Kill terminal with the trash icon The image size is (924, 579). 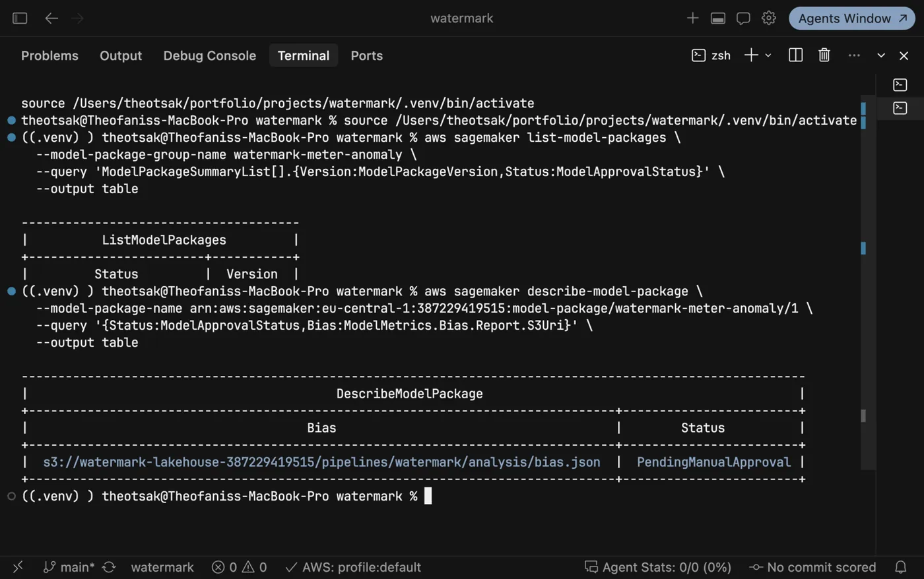pyautogui.click(x=824, y=55)
